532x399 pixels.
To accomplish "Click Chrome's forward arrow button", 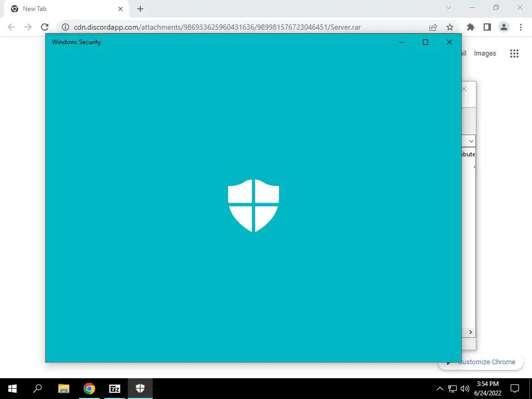I will click(x=28, y=27).
